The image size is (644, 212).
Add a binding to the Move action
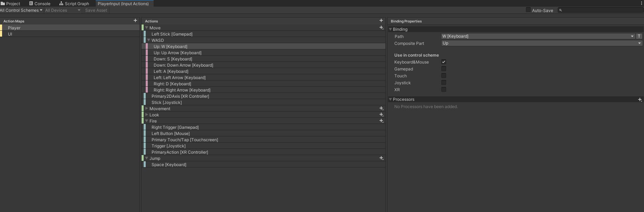(381, 28)
